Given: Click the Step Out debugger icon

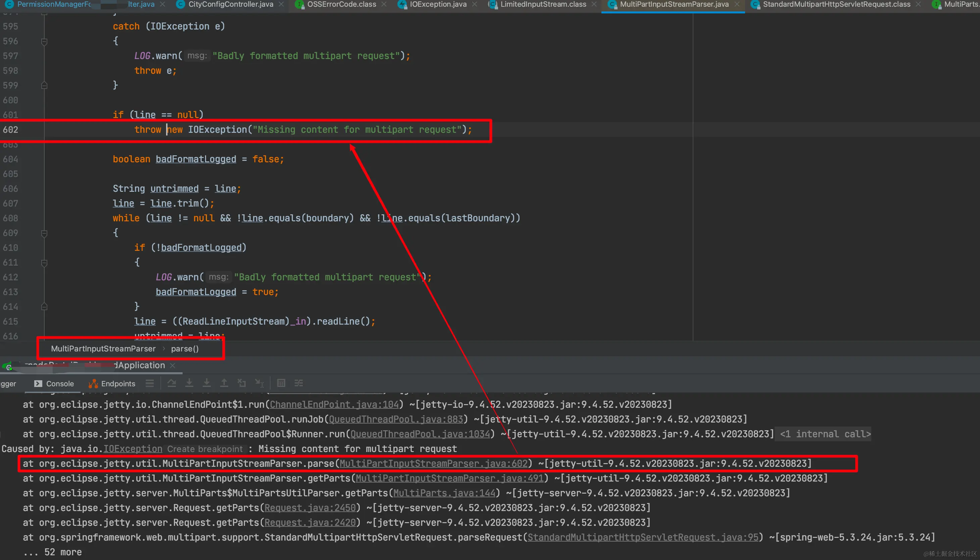Looking at the screenshot, I should [x=224, y=383].
